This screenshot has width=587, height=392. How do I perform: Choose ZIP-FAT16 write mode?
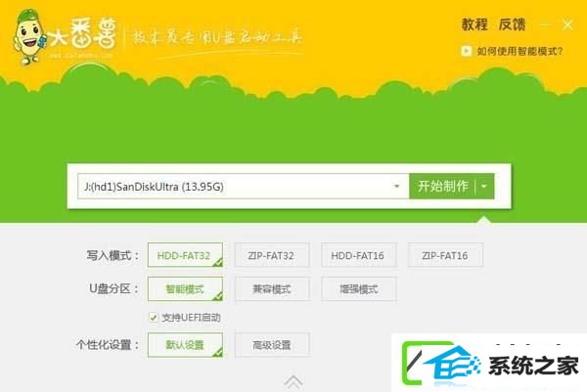tap(444, 255)
